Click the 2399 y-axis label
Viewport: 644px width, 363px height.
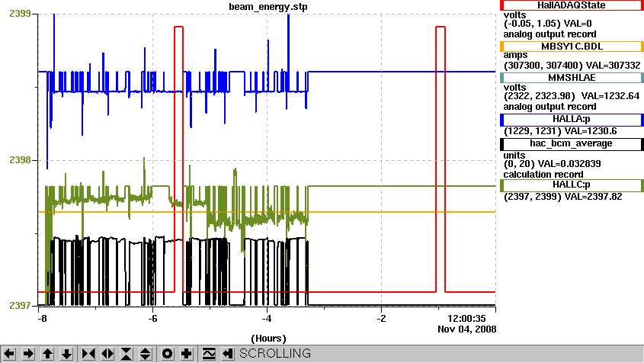[20, 14]
